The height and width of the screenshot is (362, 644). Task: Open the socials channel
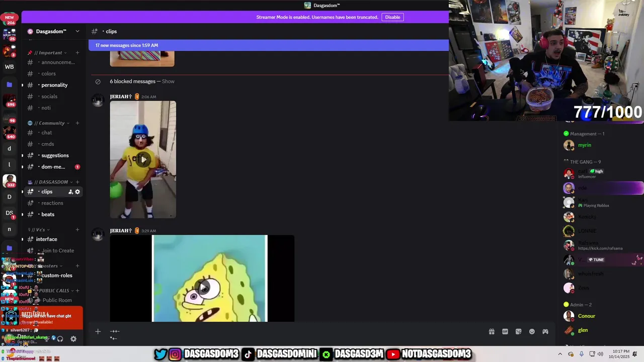pyautogui.click(x=54, y=97)
